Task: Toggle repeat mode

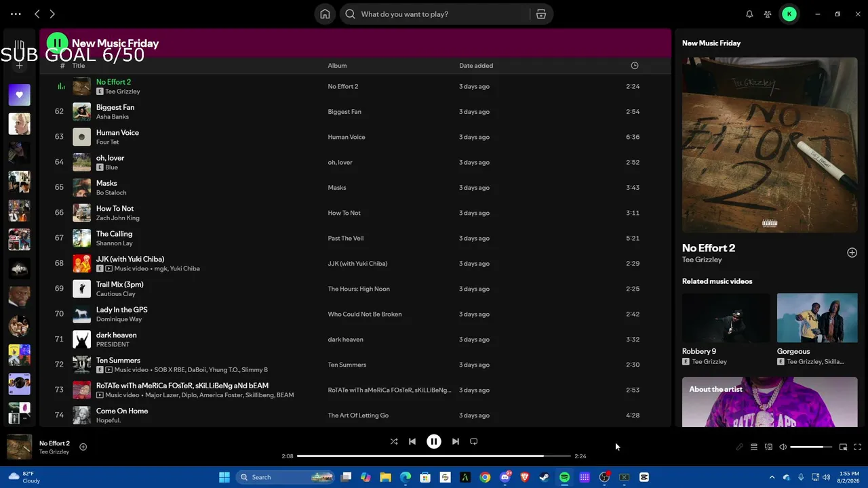Action: (x=474, y=441)
